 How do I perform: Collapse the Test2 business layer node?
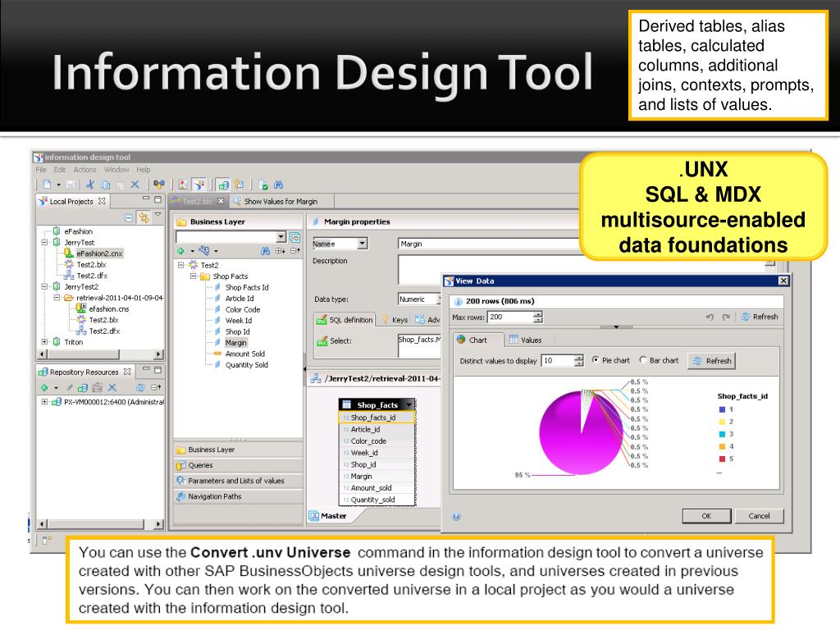tap(181, 265)
